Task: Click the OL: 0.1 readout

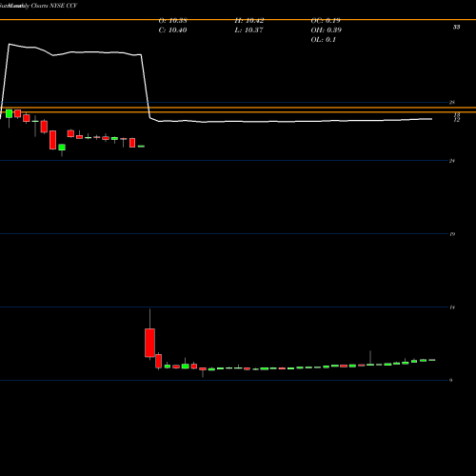Action: click(324, 40)
